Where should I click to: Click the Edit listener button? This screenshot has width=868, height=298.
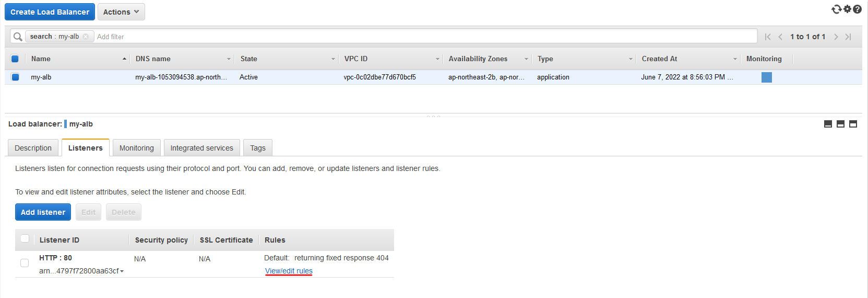pos(89,212)
